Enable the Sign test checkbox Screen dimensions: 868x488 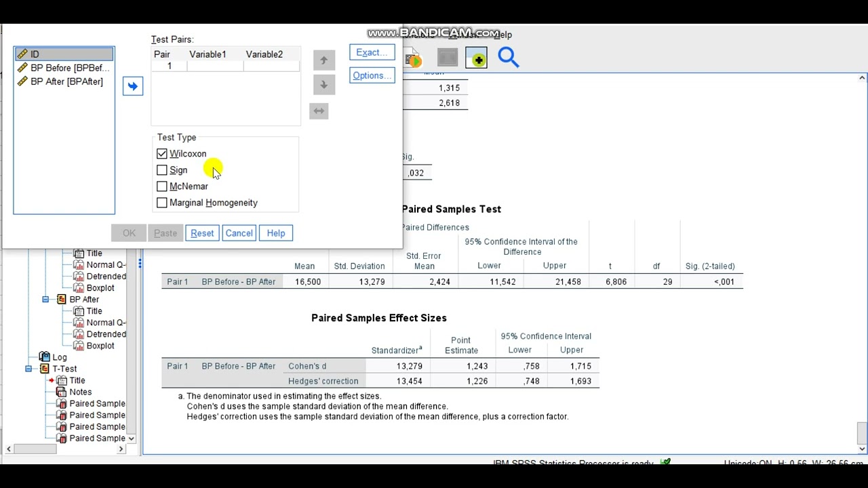pyautogui.click(x=162, y=170)
